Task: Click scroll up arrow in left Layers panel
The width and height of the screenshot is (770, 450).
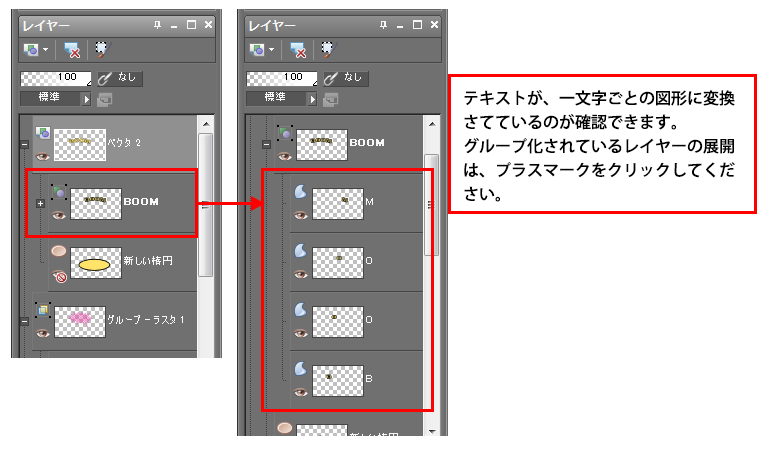Action: [206, 124]
